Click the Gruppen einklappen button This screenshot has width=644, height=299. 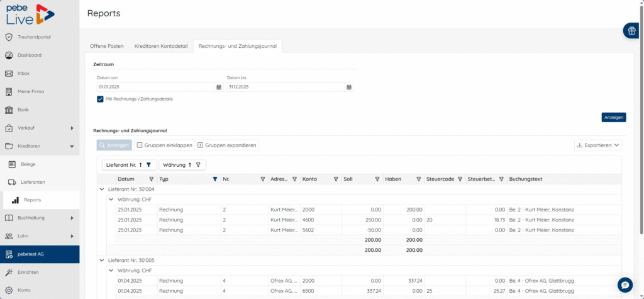tap(164, 145)
